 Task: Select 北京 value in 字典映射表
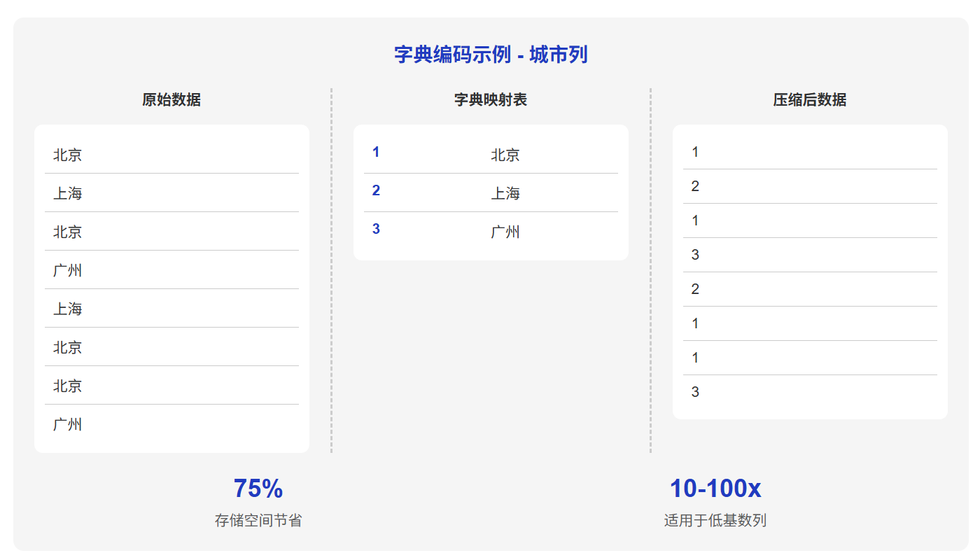click(x=505, y=155)
